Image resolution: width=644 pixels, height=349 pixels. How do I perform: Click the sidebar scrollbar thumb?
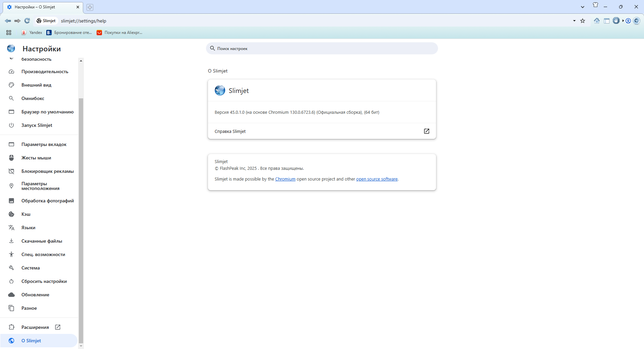click(x=81, y=221)
